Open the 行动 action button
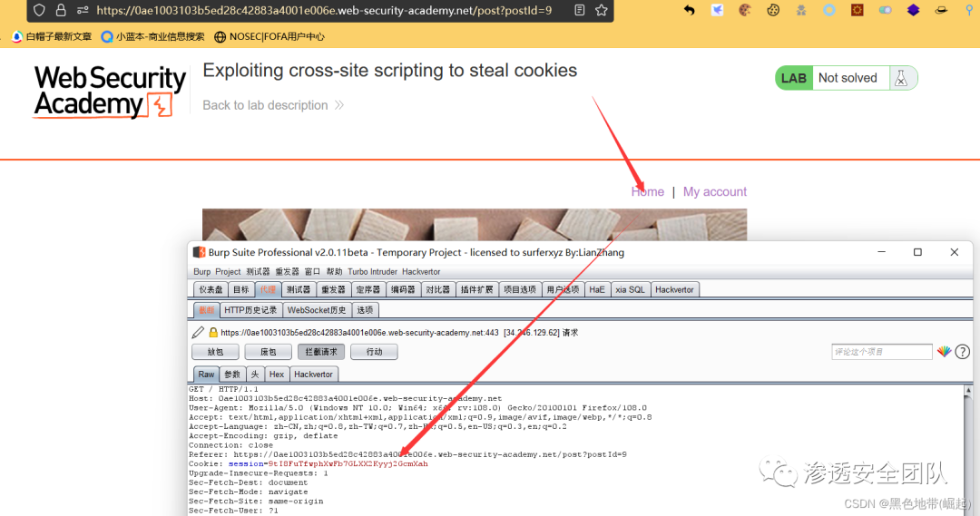Screen dimensions: 980x516 point(375,352)
